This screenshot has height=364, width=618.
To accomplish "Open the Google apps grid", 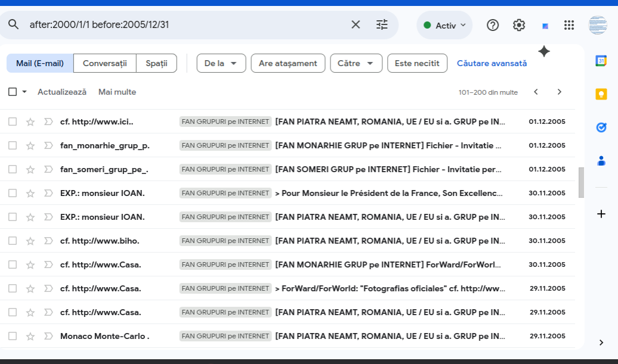I will (569, 25).
